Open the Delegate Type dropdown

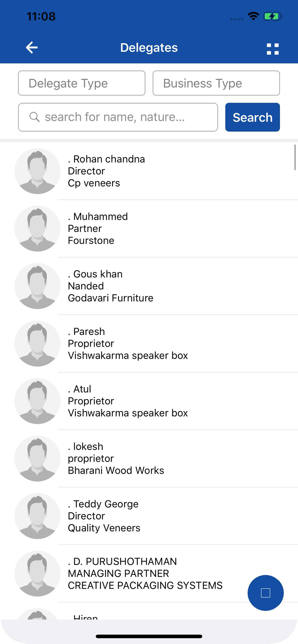[x=82, y=83]
